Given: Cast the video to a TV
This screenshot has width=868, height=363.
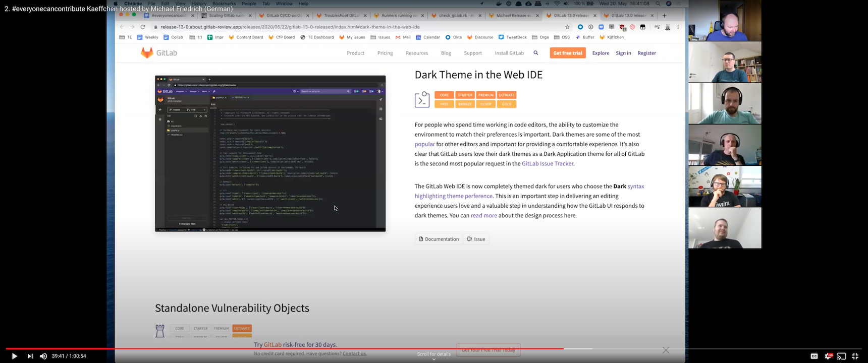Looking at the screenshot, I should 841,356.
